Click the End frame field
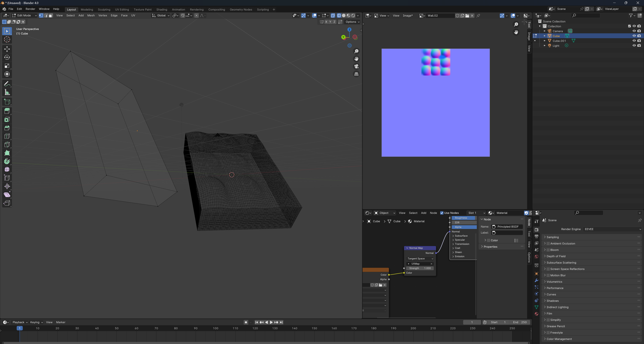Image resolution: width=644 pixels, height=344 pixels. pyautogui.click(x=520, y=322)
